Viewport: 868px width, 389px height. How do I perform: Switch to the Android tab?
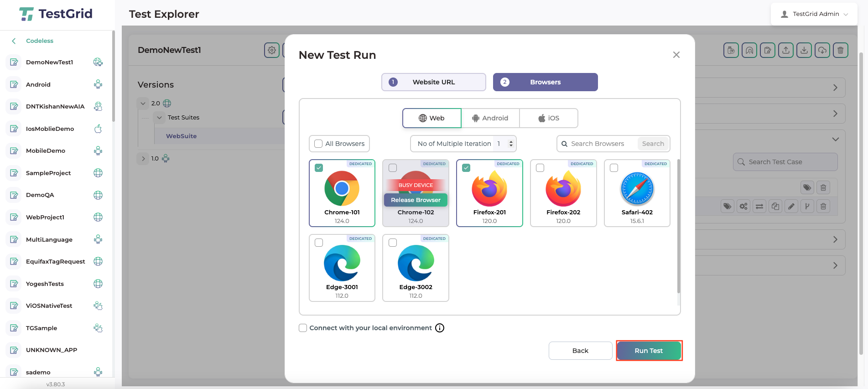(x=490, y=118)
